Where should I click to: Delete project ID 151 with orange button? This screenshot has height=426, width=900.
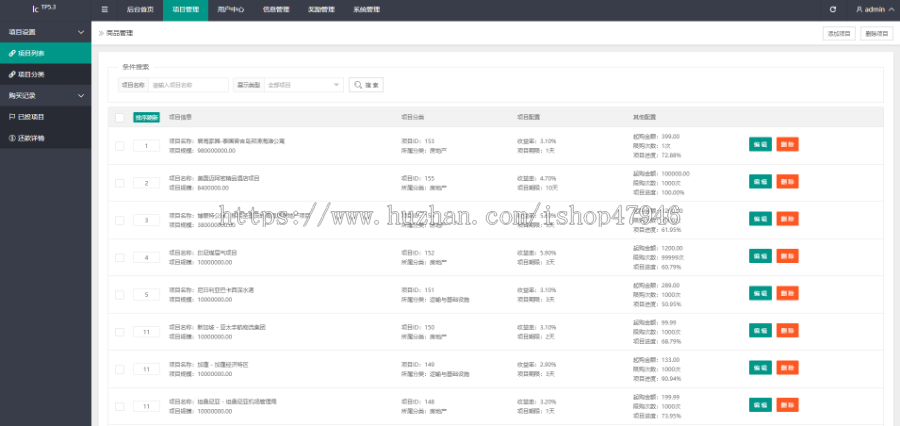click(x=788, y=293)
